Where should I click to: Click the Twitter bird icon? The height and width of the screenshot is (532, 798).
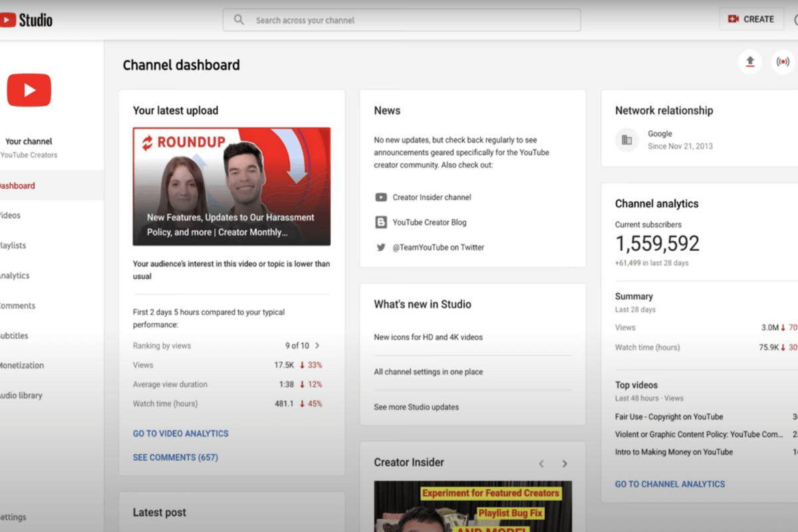click(381, 247)
